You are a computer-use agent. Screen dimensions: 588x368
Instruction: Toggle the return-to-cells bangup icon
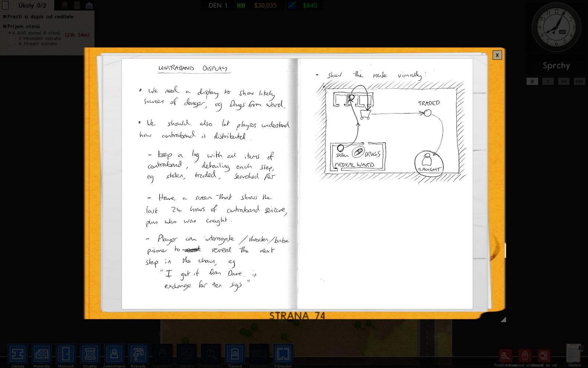[544, 356]
